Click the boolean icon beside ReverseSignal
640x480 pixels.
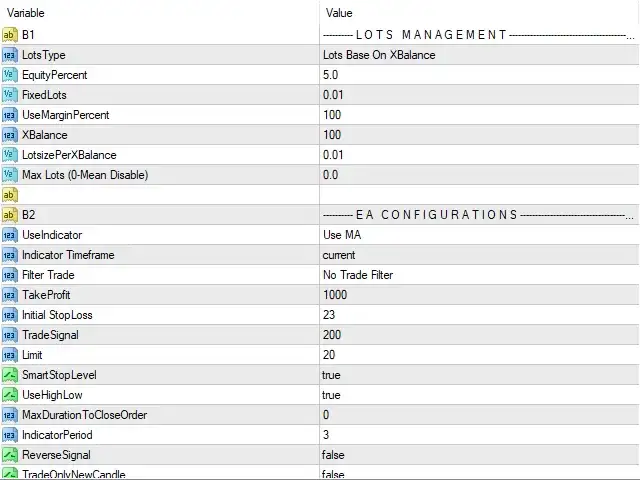click(x=9, y=455)
